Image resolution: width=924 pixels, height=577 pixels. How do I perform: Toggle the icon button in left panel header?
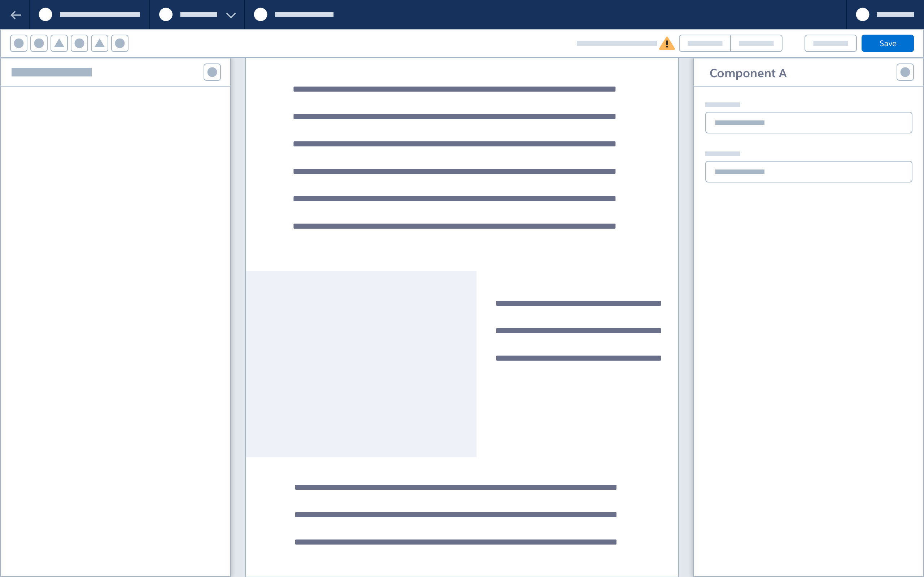212,72
